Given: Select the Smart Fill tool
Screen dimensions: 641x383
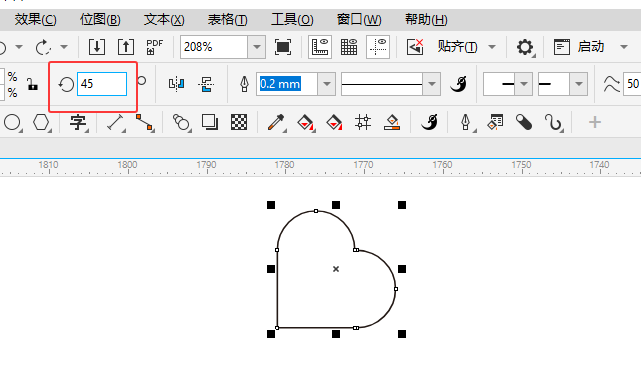Looking at the screenshot, I should click(x=334, y=122).
